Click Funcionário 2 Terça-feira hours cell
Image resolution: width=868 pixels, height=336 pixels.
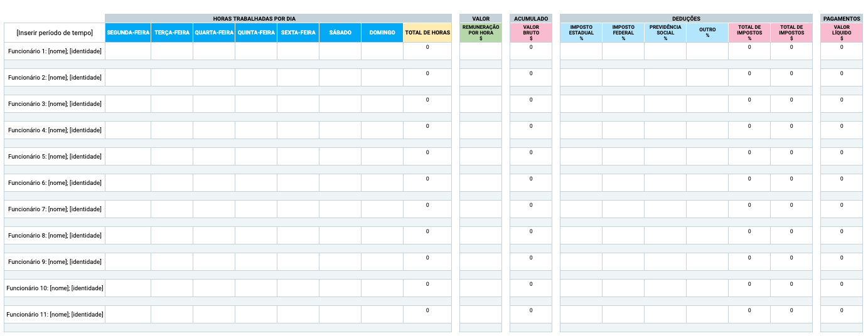click(x=172, y=78)
